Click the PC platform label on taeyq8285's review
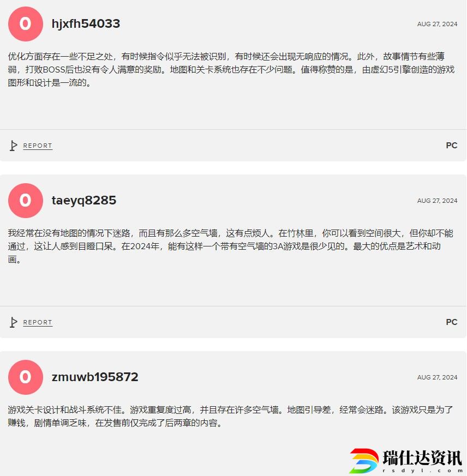467x476 pixels. pos(452,322)
